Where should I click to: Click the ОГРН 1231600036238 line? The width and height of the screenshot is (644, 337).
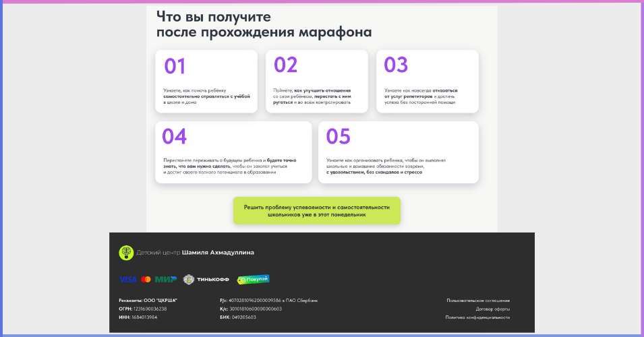coord(143,309)
